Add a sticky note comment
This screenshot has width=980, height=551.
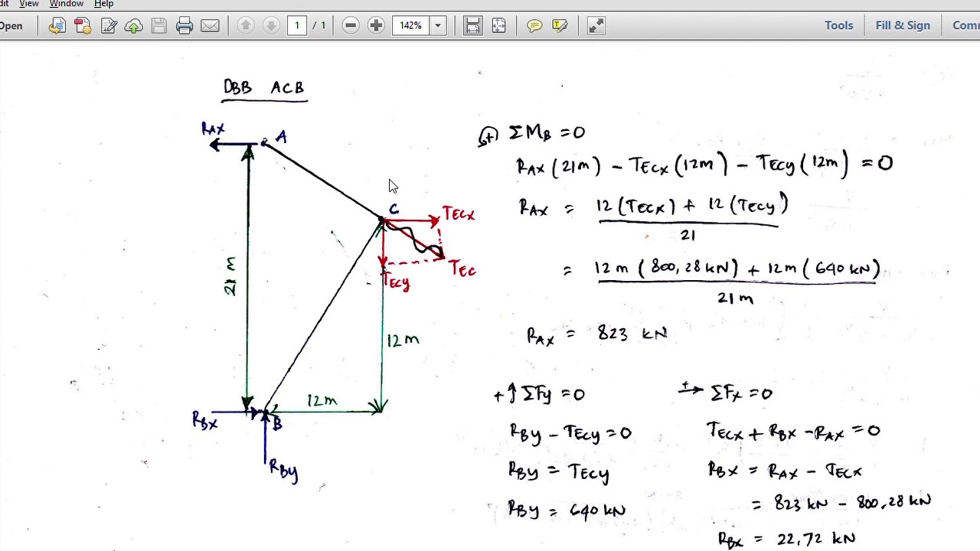coord(534,26)
